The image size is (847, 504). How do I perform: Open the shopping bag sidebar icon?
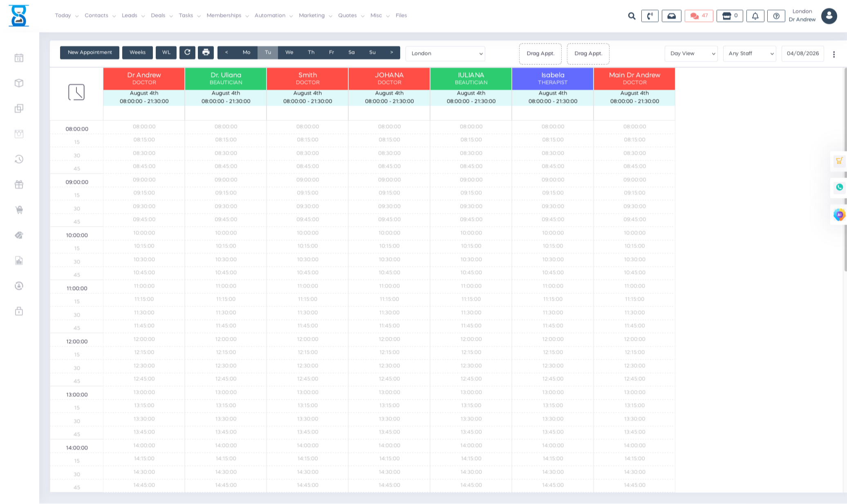coord(19,134)
